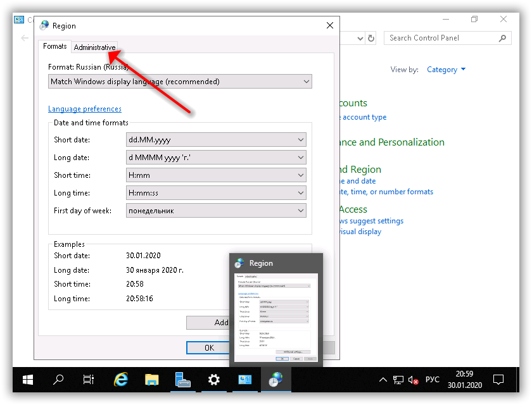Open the Windows Start menu
Viewport: 532px width, 405px height.
coord(28,380)
